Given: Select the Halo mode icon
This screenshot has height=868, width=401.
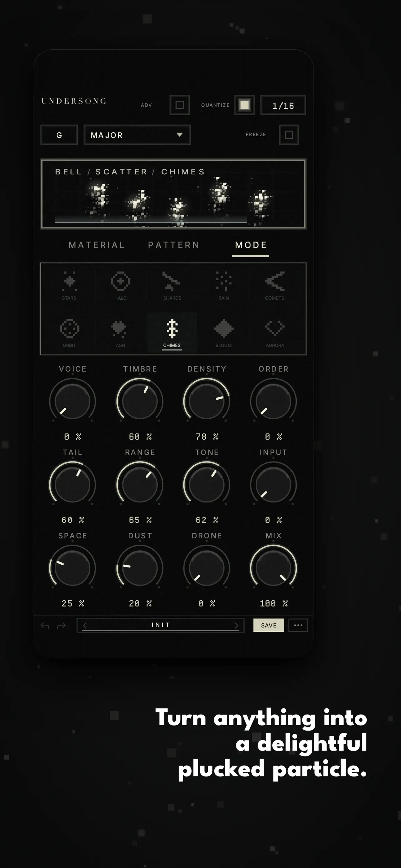Looking at the screenshot, I should coord(121,281).
